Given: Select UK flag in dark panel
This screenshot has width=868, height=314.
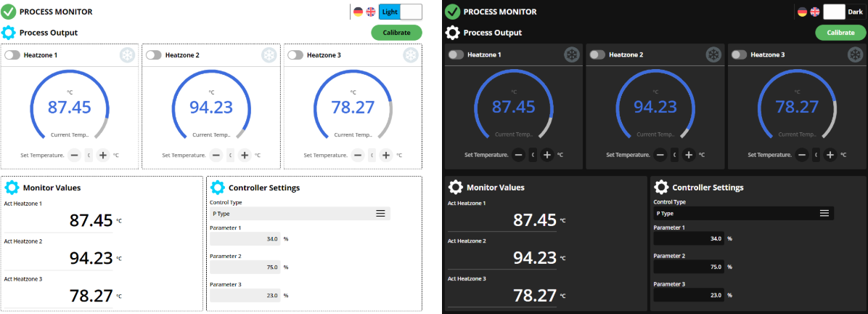Looking at the screenshot, I should click(815, 12).
